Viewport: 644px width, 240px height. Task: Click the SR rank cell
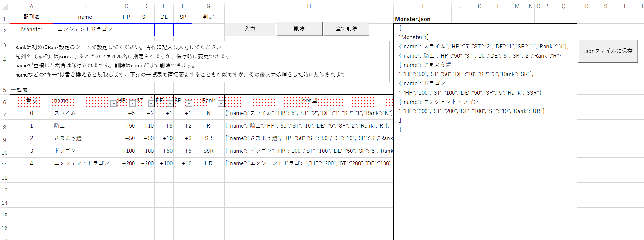(208, 138)
